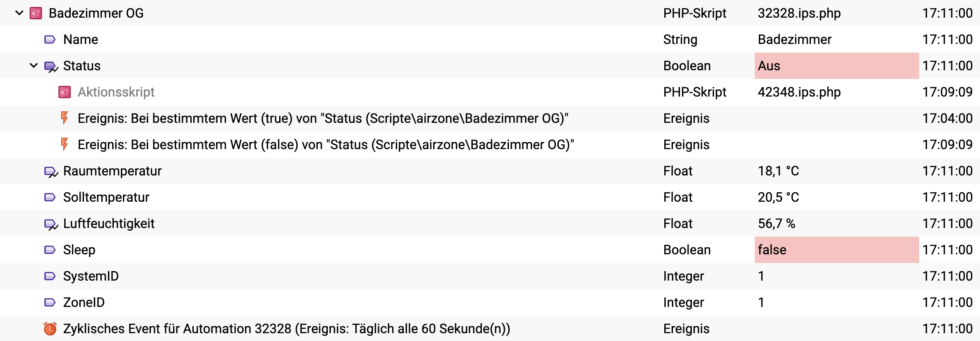Click the Status variable action icon
The height and width of the screenshot is (341, 980).
49,66
